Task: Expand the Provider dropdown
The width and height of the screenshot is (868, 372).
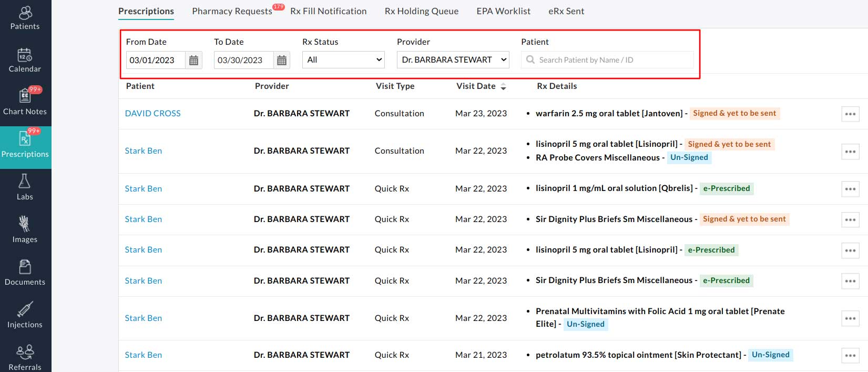Action: point(453,60)
